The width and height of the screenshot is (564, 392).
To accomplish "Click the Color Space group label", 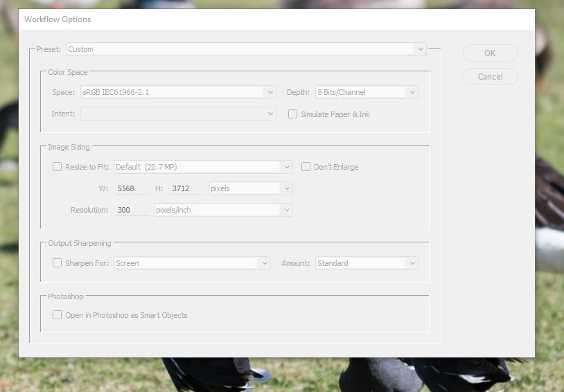I will [x=68, y=72].
